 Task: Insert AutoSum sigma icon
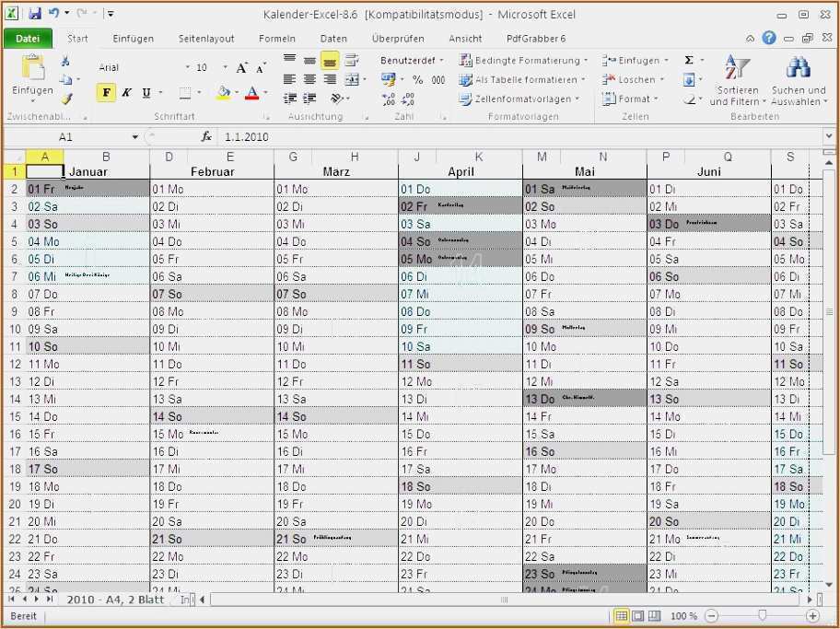click(x=689, y=60)
